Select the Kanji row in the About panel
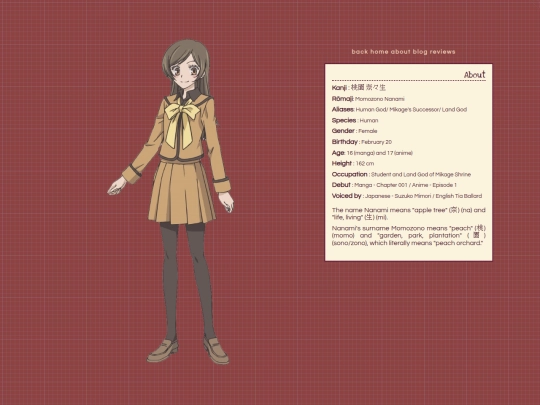 click(x=359, y=88)
